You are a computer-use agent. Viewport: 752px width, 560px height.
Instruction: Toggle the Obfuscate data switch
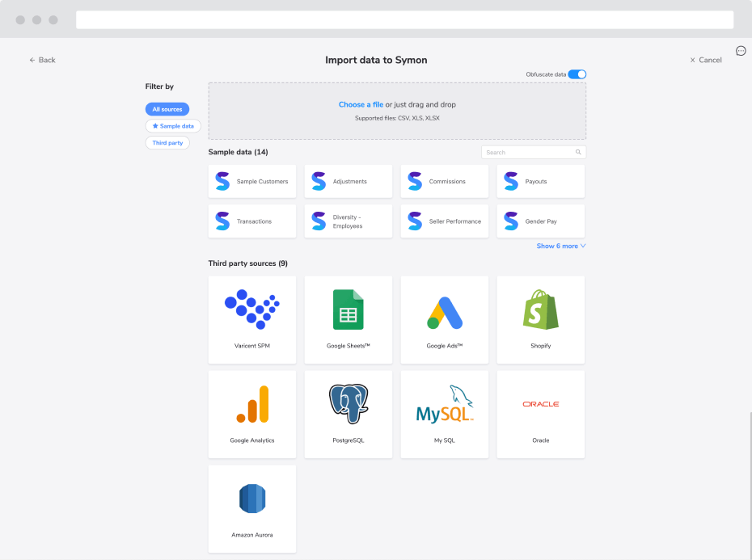pyautogui.click(x=577, y=74)
